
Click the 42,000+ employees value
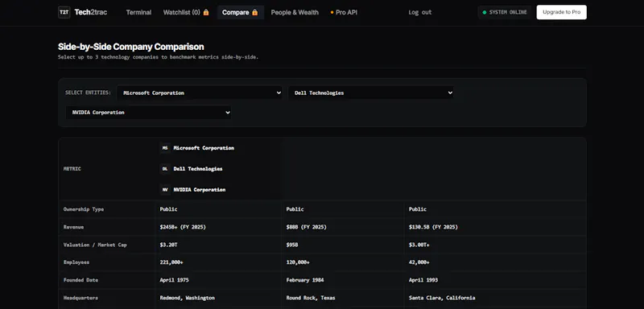[x=419, y=262]
